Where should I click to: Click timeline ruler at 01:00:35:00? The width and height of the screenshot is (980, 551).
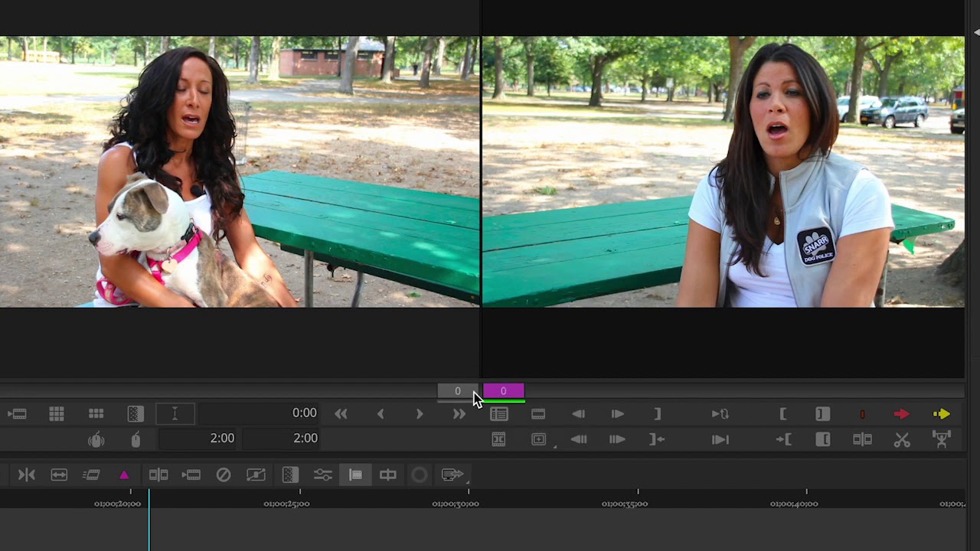point(625,504)
